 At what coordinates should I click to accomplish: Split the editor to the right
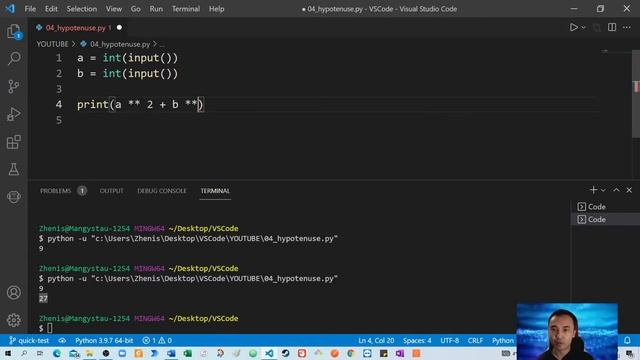point(612,27)
